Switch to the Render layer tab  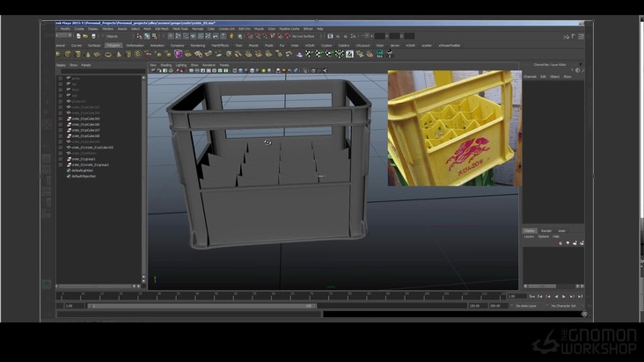[546, 231]
